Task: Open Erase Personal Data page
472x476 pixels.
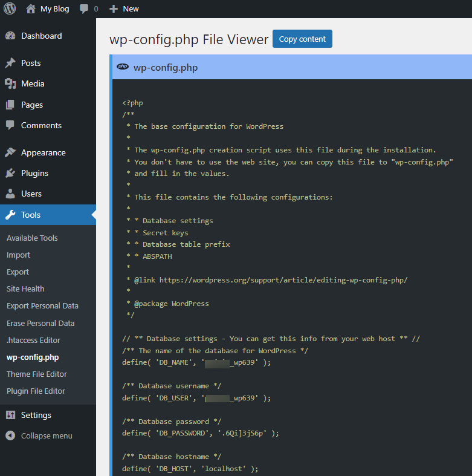Action: [x=40, y=323]
